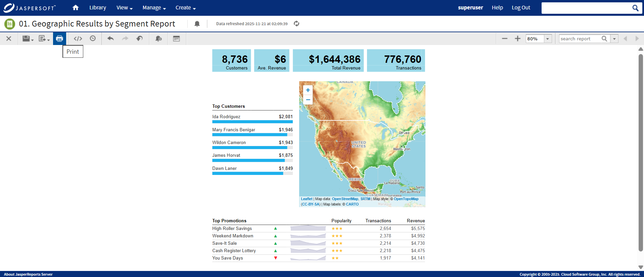Click the Undo arrow
This screenshot has height=277, width=644.
[110, 39]
